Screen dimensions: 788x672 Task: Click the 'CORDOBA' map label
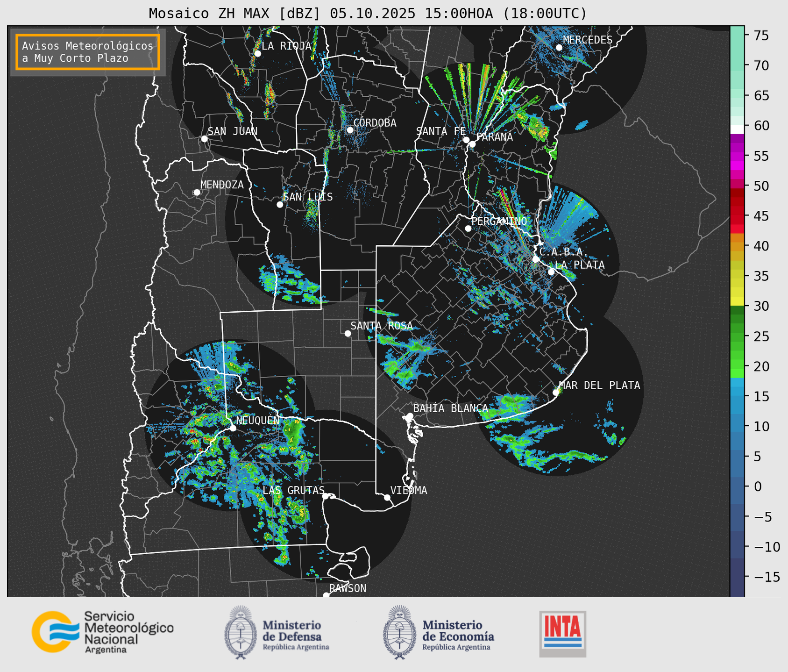375,123
